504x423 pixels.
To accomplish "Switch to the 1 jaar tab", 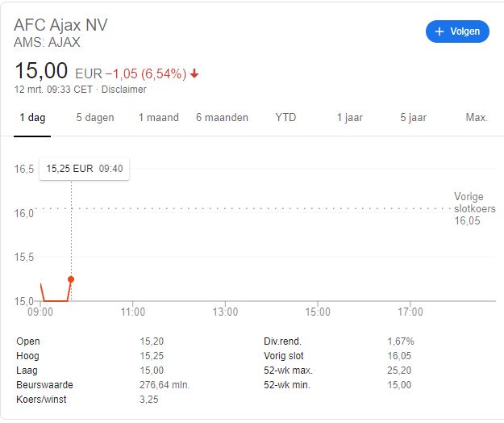I will (x=349, y=118).
